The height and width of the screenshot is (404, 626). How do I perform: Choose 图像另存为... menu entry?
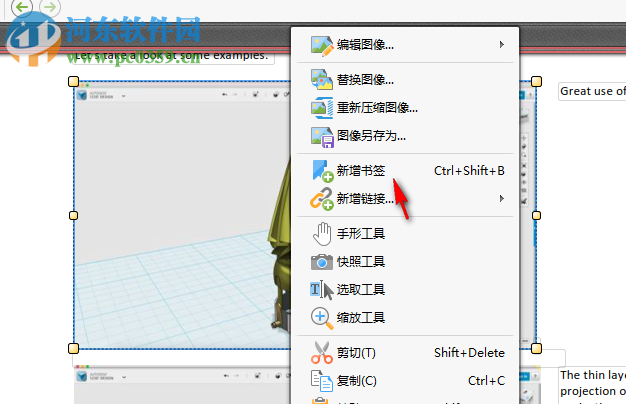[x=405, y=136]
